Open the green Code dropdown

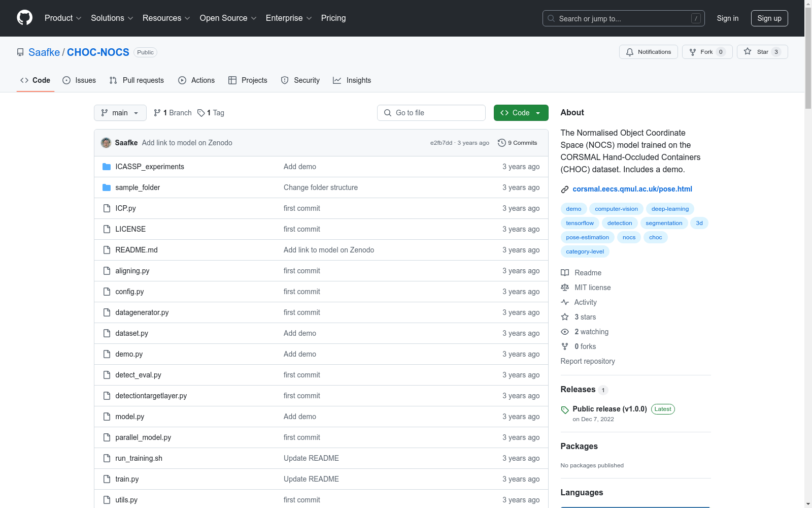521,113
